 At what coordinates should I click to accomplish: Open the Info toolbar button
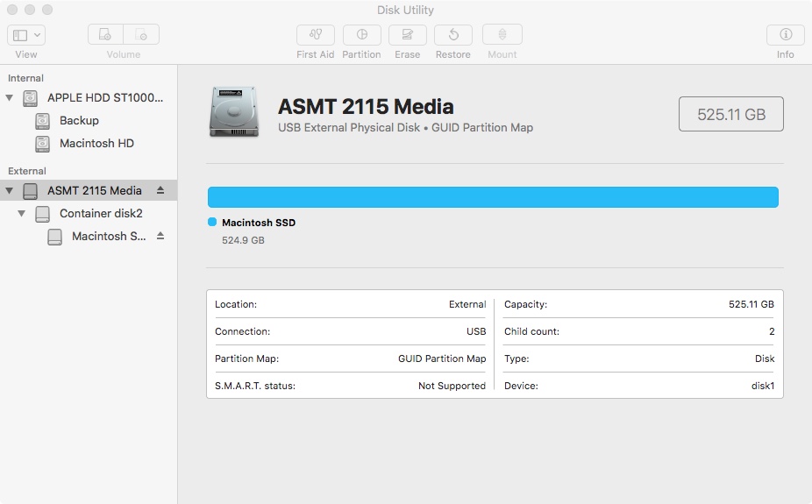(x=786, y=35)
